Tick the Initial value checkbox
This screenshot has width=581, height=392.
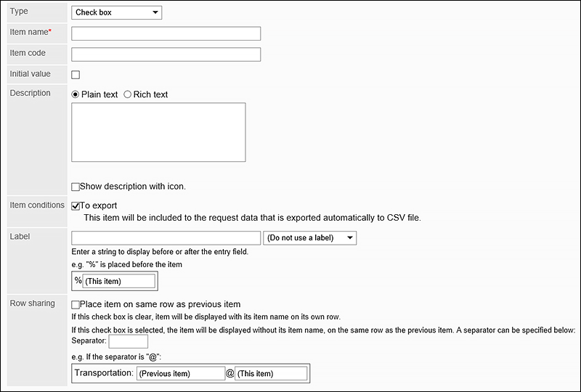tap(76, 75)
